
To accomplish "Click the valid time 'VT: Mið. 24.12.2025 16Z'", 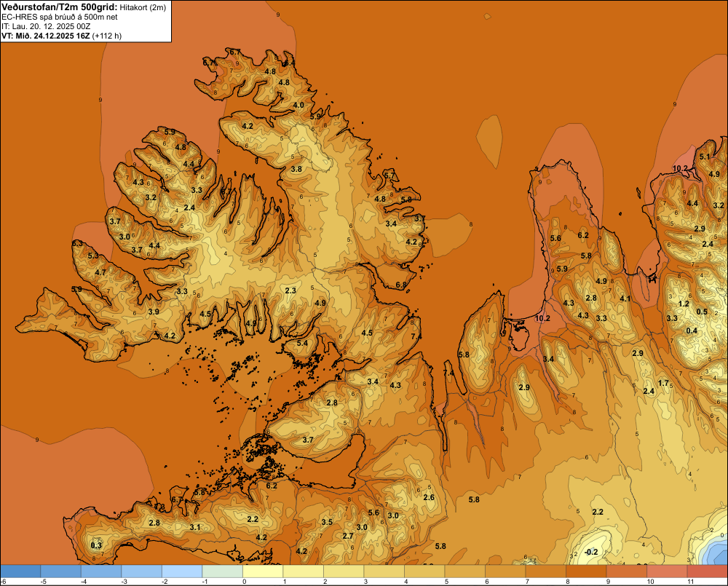I will (x=45, y=36).
